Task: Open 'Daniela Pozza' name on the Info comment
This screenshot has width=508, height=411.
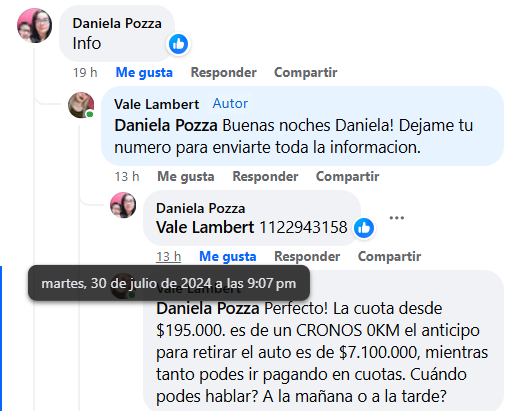Action: tap(117, 23)
